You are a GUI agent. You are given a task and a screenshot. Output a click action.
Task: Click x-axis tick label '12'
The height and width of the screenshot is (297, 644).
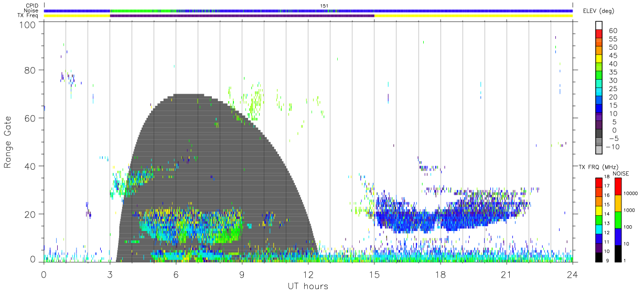308,274
